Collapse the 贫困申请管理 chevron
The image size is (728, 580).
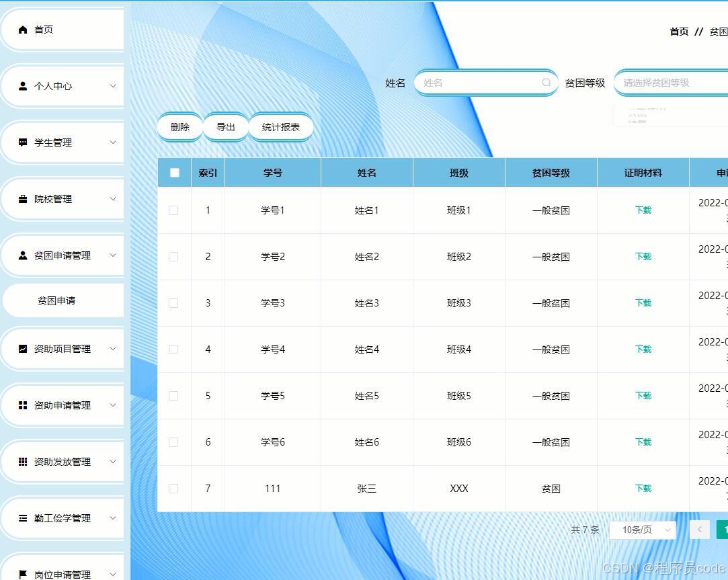(113, 255)
